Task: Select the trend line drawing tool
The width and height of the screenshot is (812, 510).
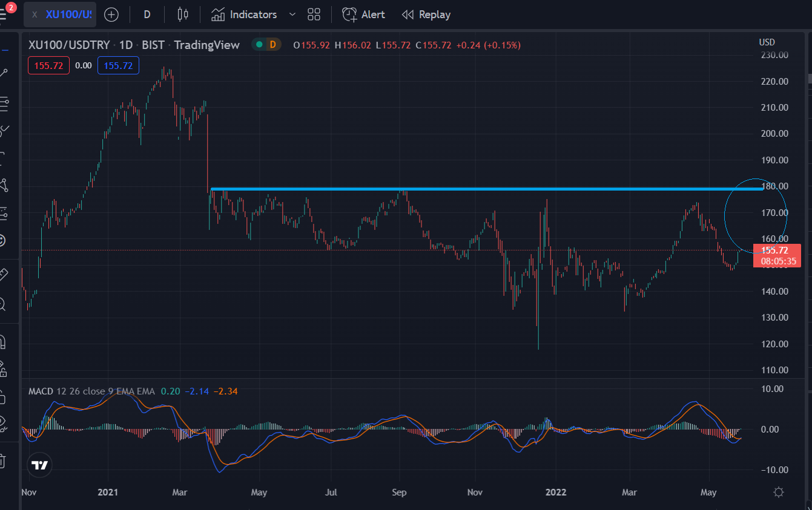Action: coord(4,73)
